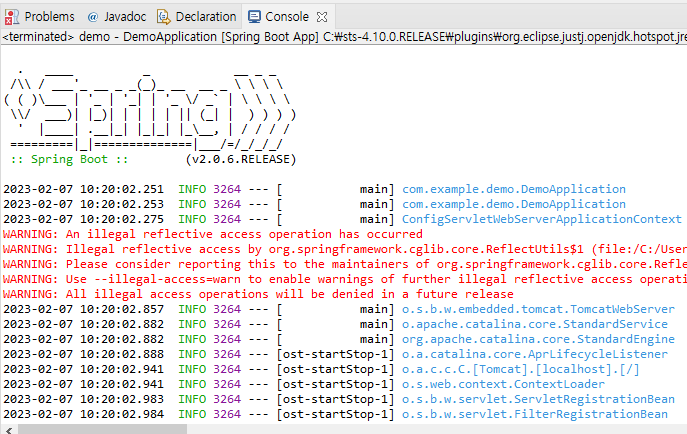
Task: Click timestamp 2023-02-07 10:20:02.983
Action: tap(83, 399)
